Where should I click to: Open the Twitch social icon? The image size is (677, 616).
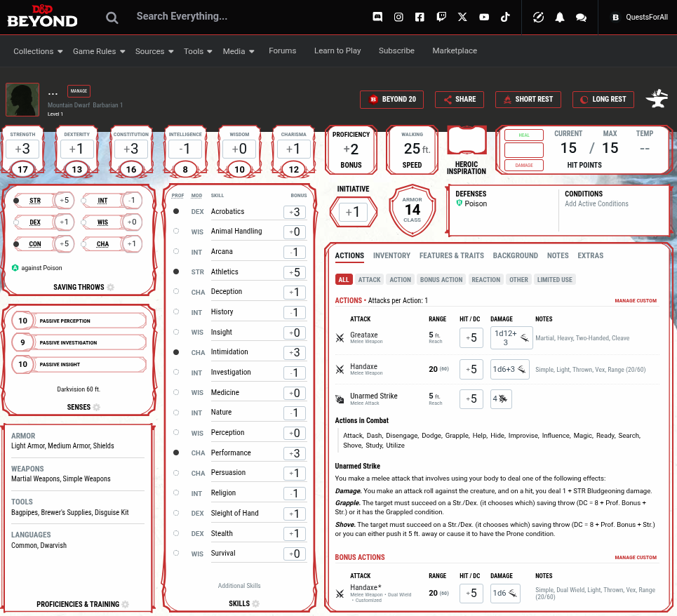pyautogui.click(x=441, y=17)
